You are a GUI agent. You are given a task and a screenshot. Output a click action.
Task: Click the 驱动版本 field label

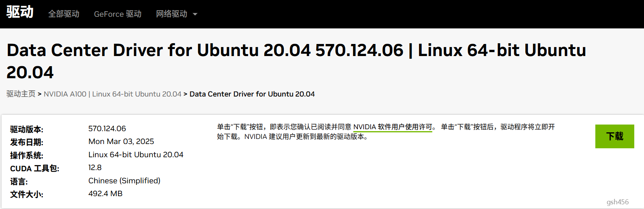[26, 129]
